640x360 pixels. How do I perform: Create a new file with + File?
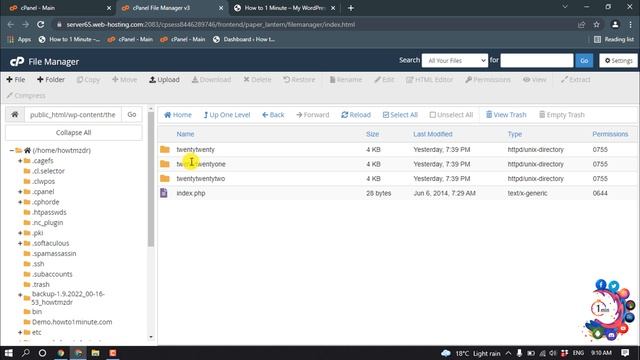coord(16,80)
